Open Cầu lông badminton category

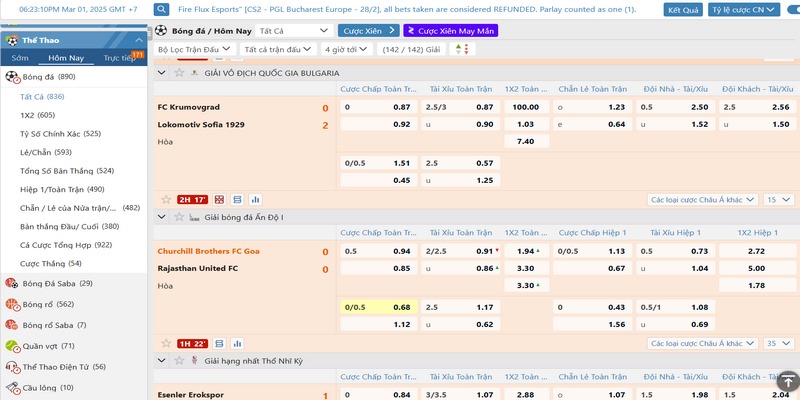coord(43,387)
